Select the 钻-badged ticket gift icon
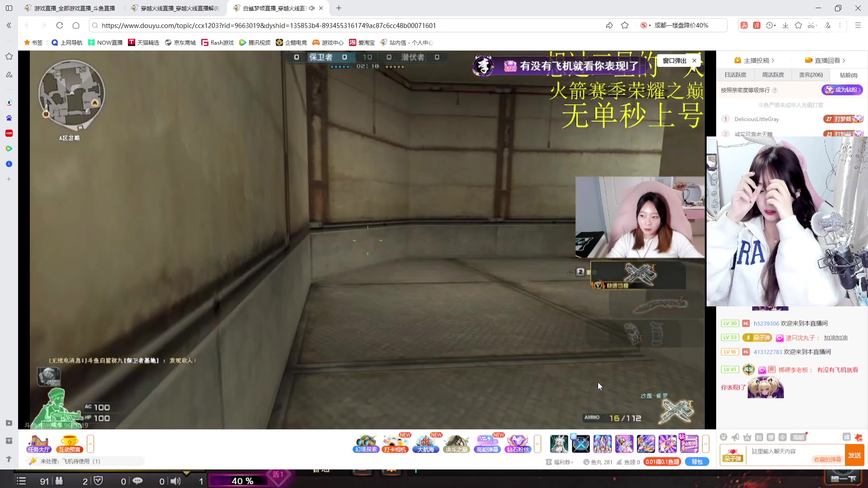 (689, 444)
